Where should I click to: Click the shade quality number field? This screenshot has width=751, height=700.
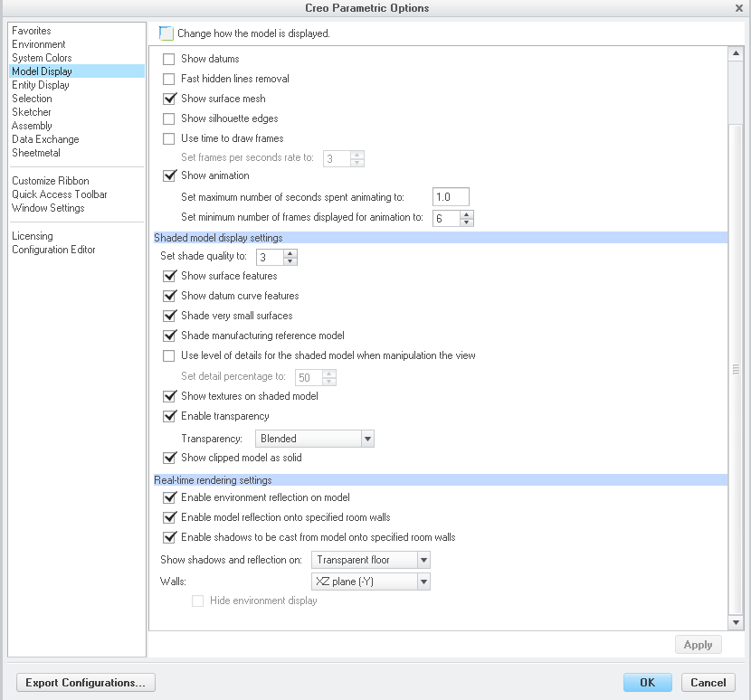pos(271,257)
